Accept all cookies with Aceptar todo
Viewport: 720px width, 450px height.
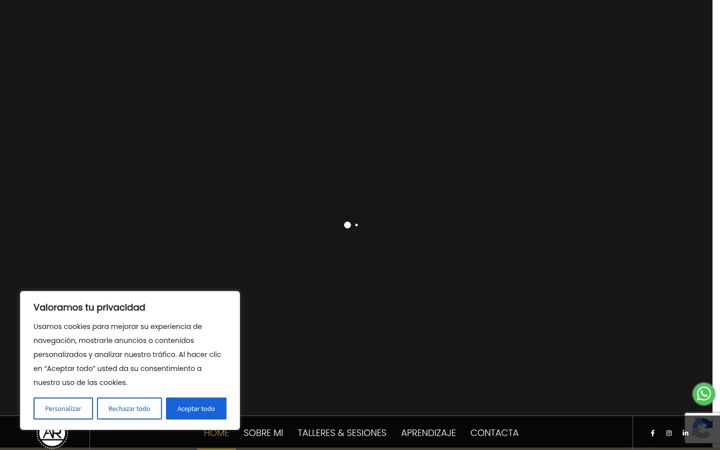pos(196,408)
